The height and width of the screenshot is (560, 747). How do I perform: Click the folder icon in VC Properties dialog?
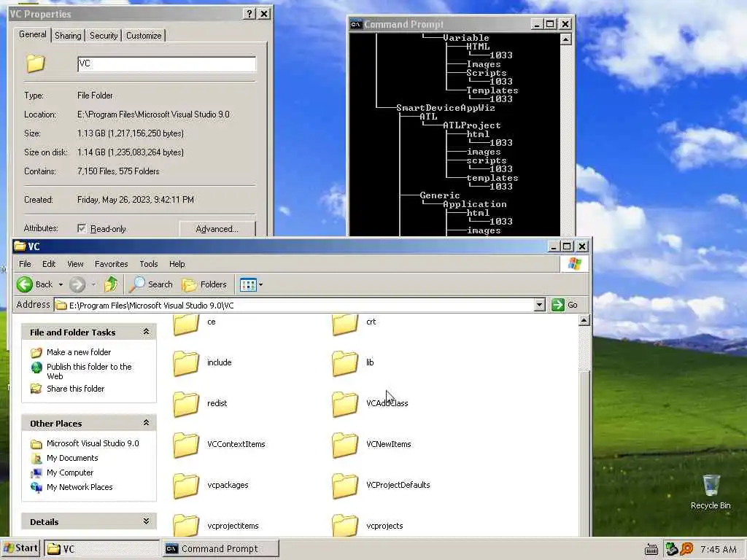click(x=36, y=63)
